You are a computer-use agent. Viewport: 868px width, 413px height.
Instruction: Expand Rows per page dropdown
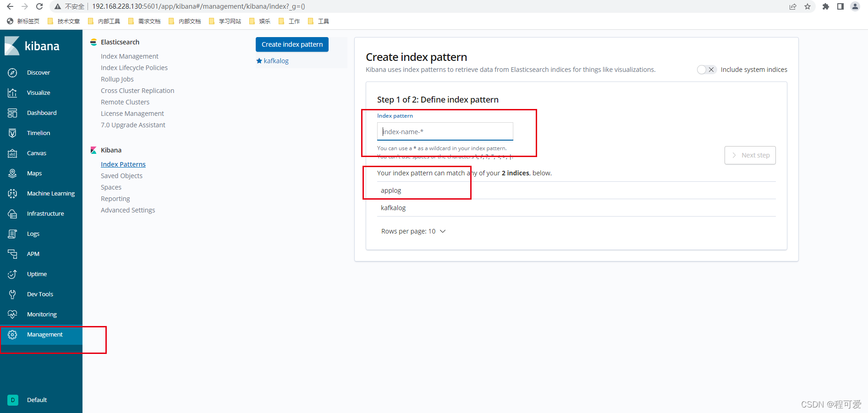(x=413, y=232)
